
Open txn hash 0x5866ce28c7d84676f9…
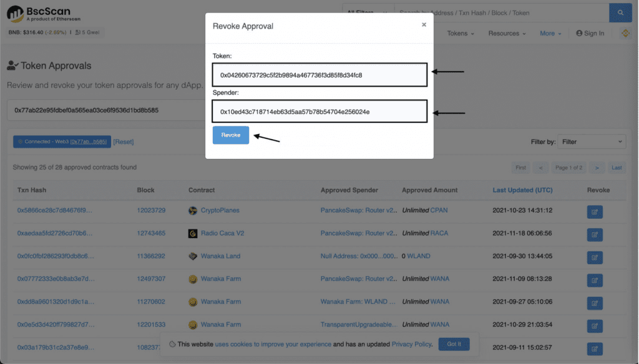coord(55,211)
